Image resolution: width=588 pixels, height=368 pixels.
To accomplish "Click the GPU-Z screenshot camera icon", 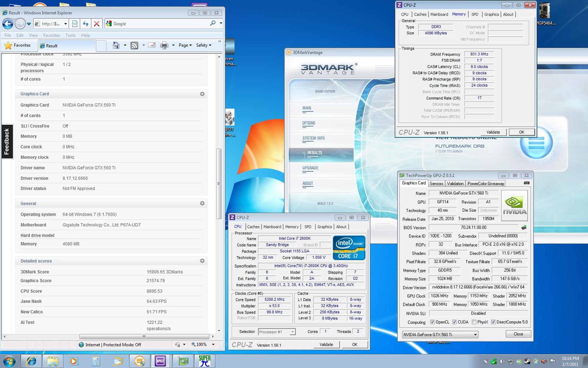I will click(x=526, y=183).
